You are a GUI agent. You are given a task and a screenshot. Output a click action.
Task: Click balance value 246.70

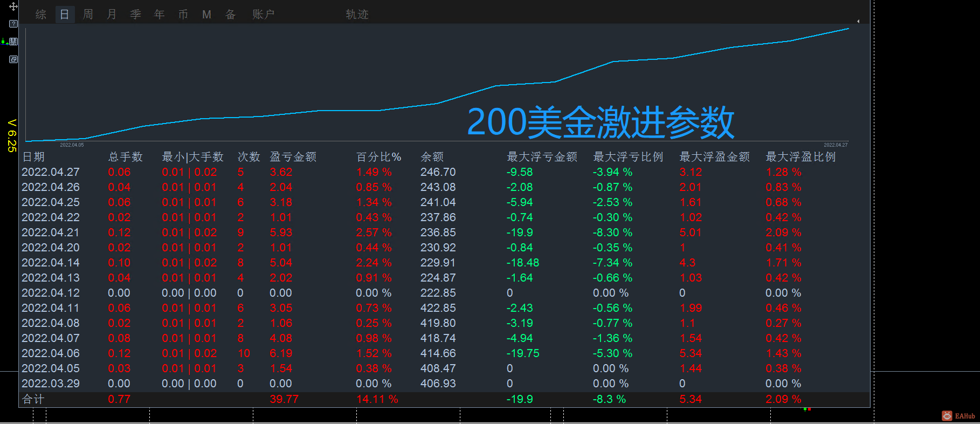438,172
